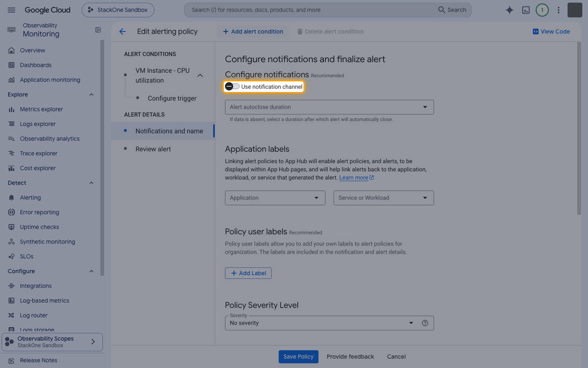This screenshot has width=588, height=368.
Task: Open the Service or Workload dropdown
Action: coord(383,198)
